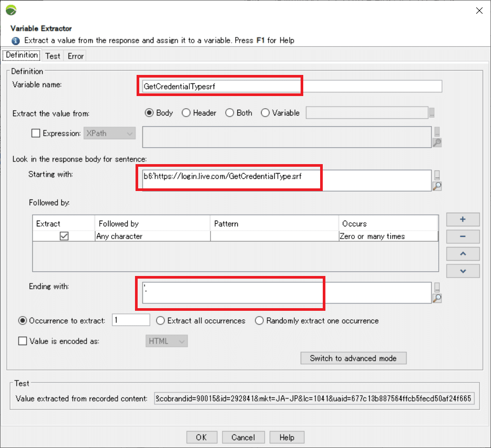Click the Expression text area
This screenshot has width=491, height=448.
point(287,137)
